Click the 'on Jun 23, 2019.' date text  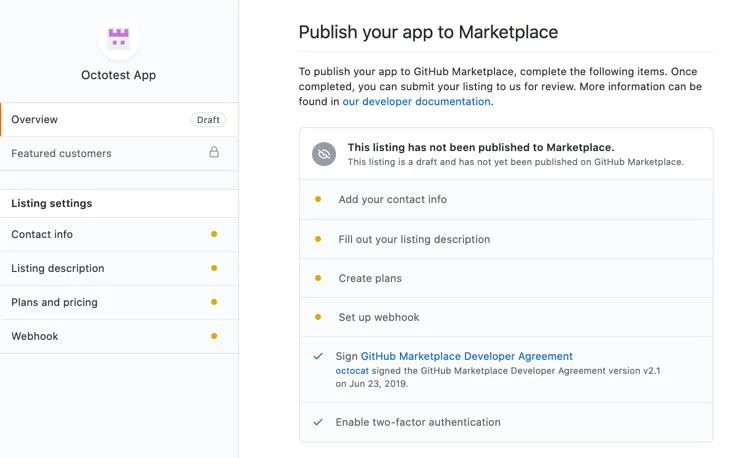[372, 384]
